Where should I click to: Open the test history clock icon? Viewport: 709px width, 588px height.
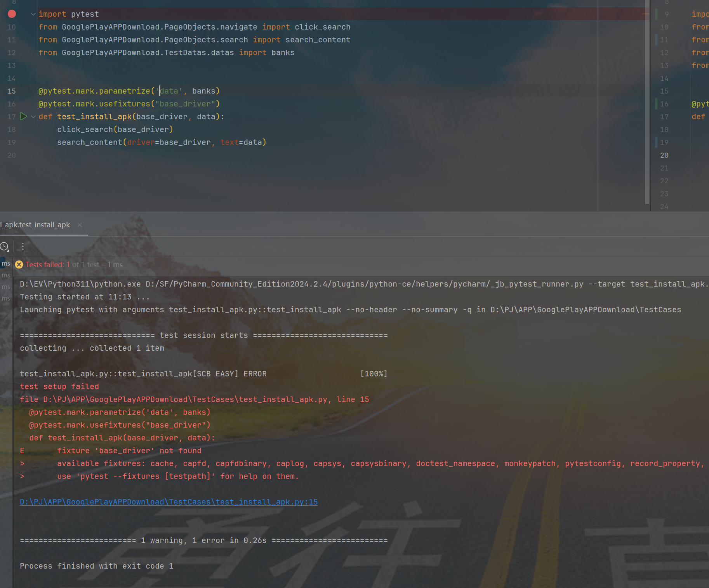coord(4,246)
